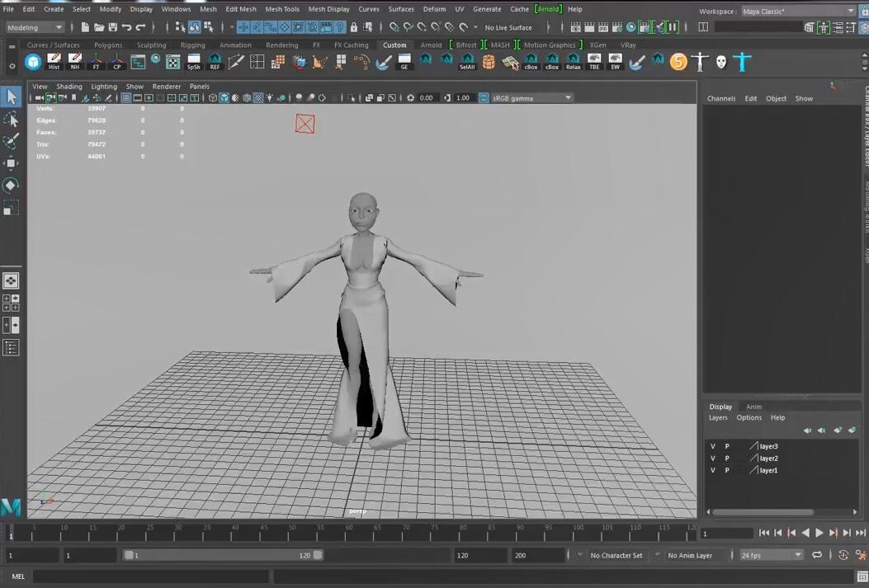The height and width of the screenshot is (588, 869).
Task: Click the CP center pivot shelf icon
Action: [117, 62]
